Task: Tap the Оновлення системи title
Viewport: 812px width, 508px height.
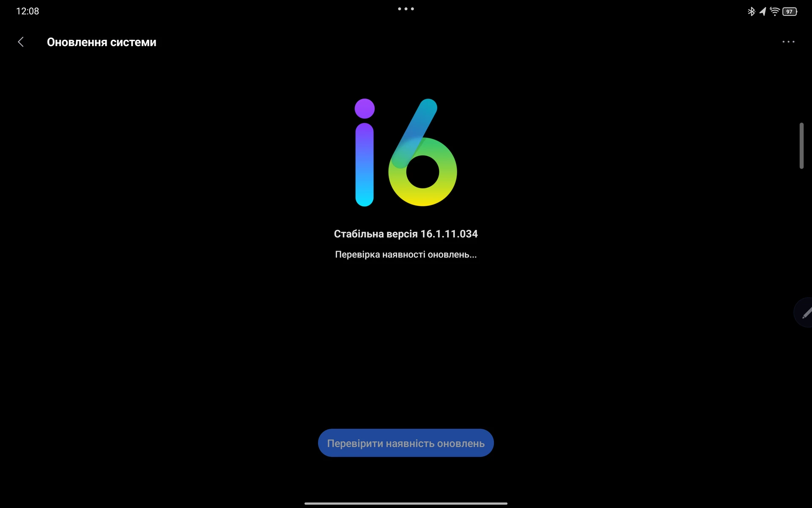Action: [x=101, y=42]
